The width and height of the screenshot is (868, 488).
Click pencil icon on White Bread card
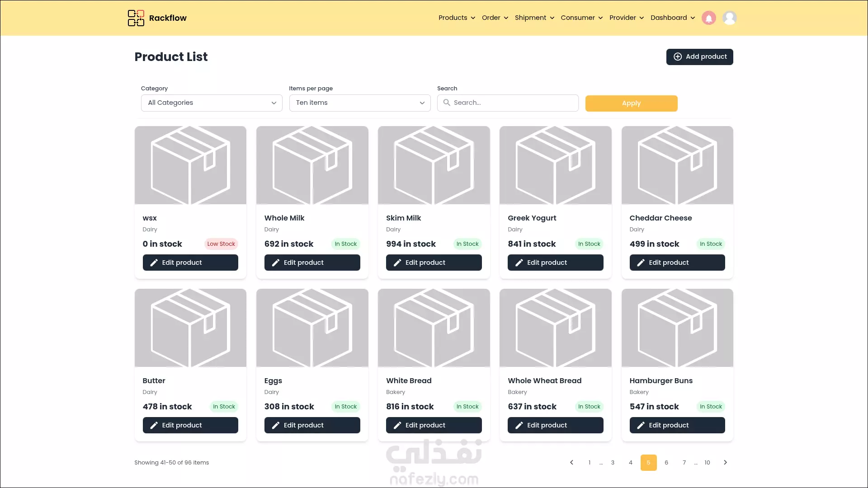[397, 425]
